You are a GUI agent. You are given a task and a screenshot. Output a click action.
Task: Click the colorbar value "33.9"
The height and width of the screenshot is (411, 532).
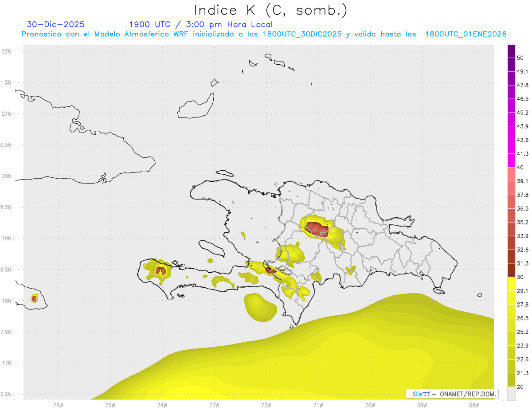(x=523, y=236)
